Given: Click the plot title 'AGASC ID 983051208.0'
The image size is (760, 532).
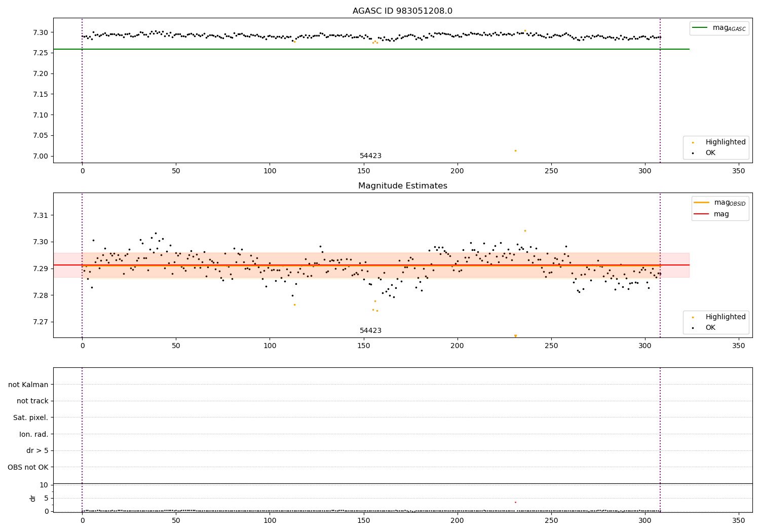Looking at the screenshot, I should click(x=402, y=11).
